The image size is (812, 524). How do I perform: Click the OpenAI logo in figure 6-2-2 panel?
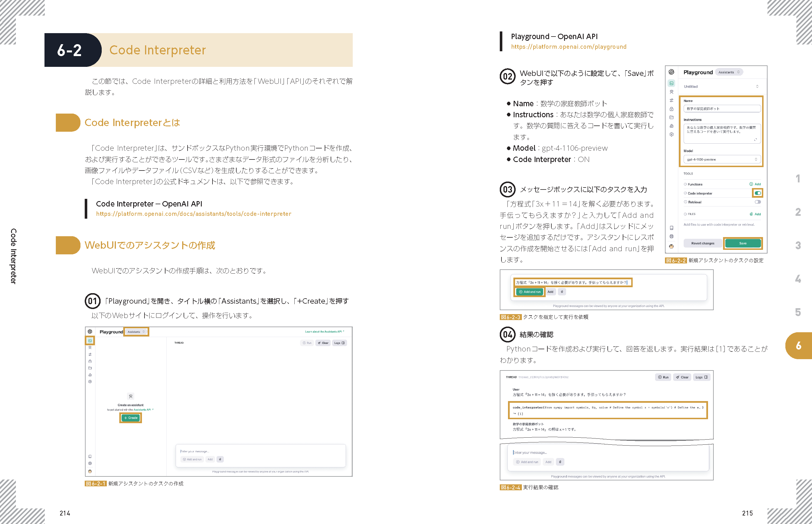(671, 72)
